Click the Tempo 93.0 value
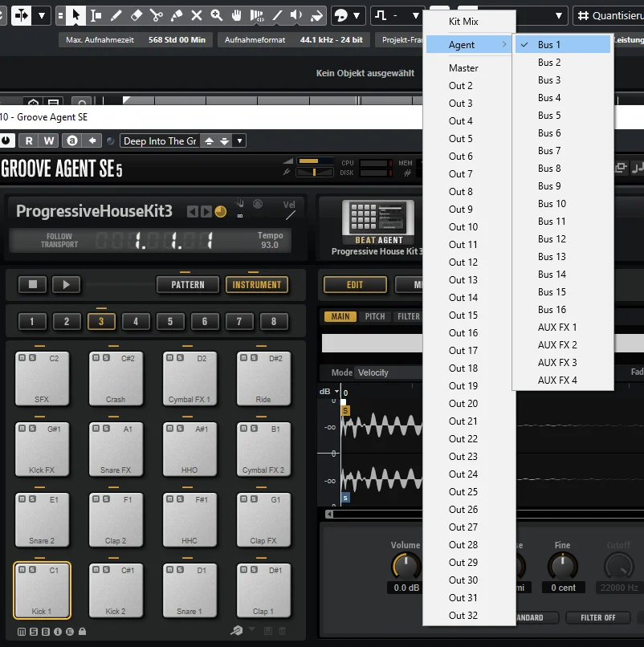Screen dimensions: 644x647 pos(270,245)
